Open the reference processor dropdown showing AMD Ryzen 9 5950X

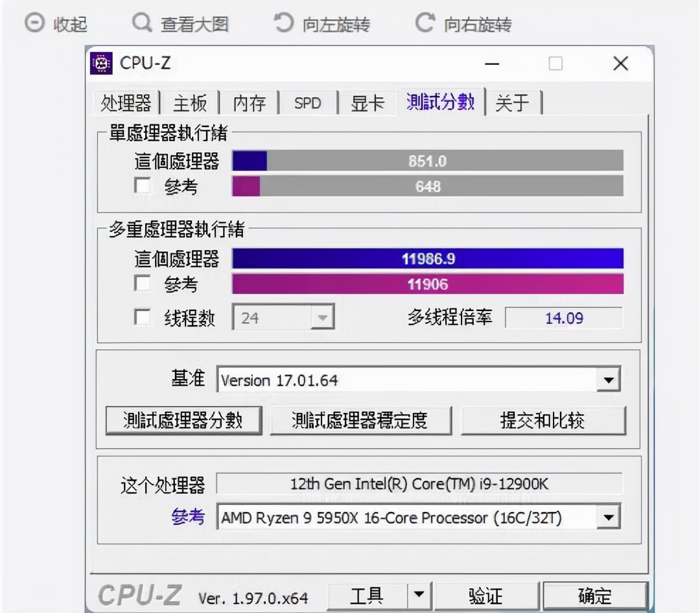(x=608, y=517)
